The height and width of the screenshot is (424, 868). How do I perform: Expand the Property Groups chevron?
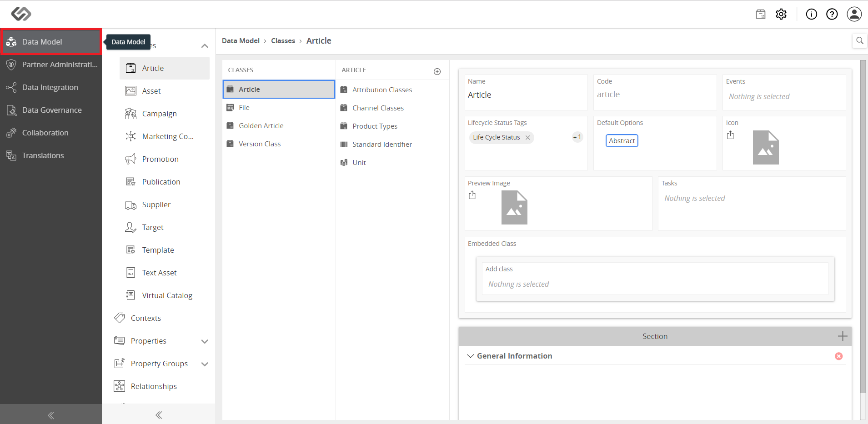(205, 364)
